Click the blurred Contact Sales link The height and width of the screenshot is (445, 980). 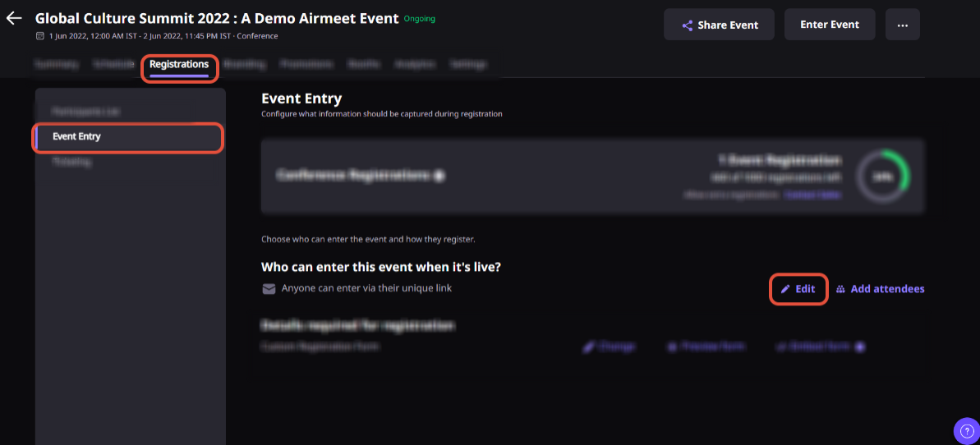point(813,195)
